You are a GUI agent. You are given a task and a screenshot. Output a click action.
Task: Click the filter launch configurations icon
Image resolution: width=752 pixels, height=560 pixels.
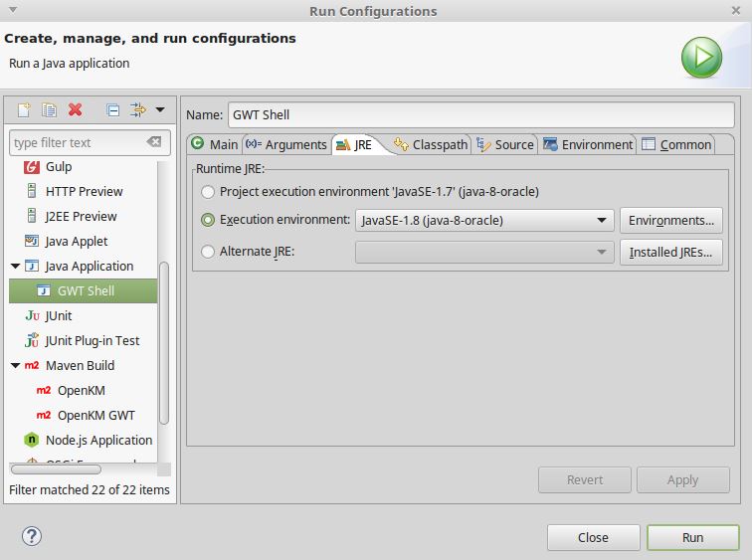(138, 110)
